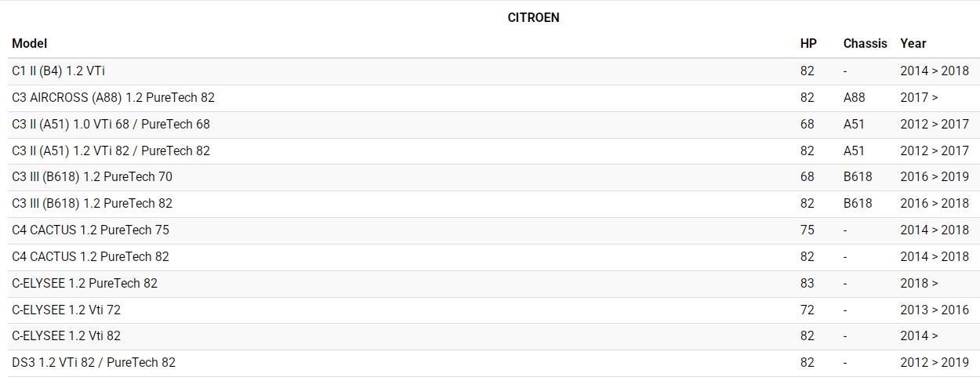This screenshot has height=377, width=980.
Task: Click DS3 1.2 VTi 82 / PureTech 82
Action: pos(93,363)
